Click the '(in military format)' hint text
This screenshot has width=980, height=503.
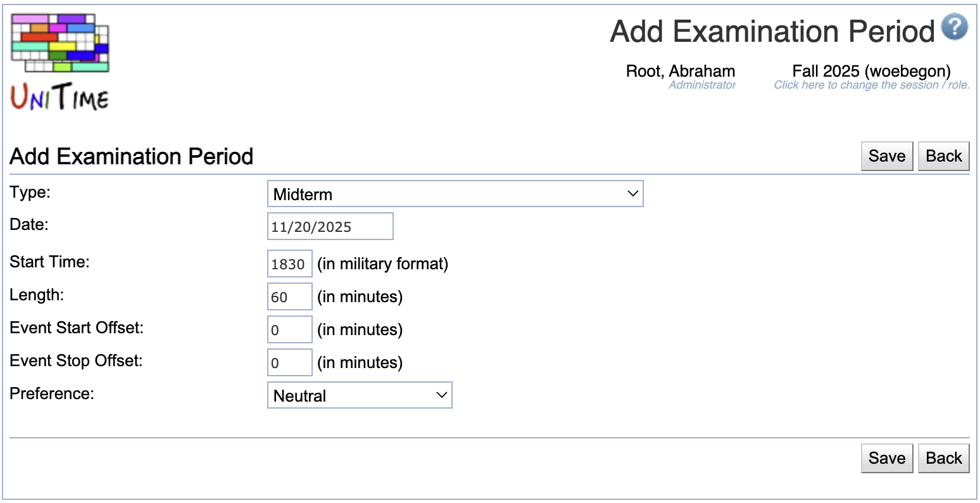pos(383,264)
